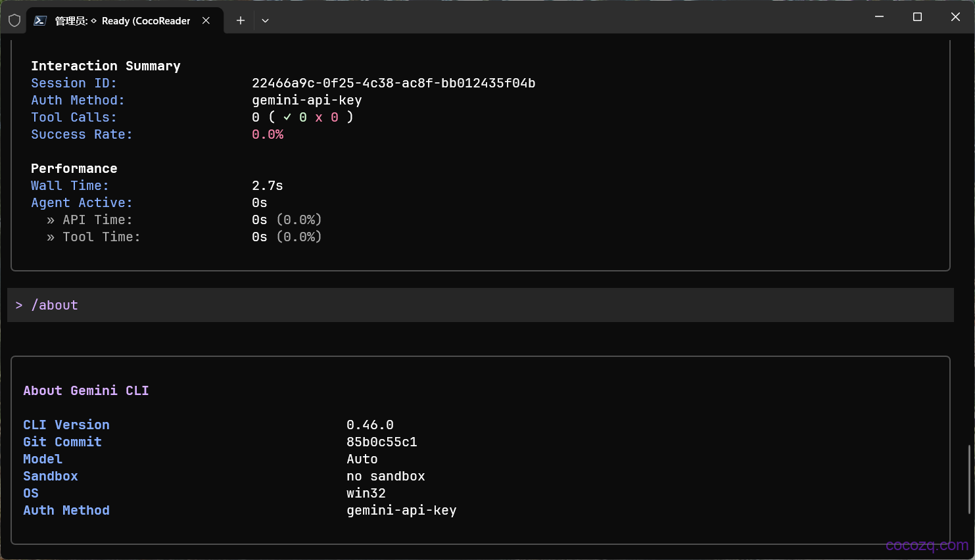Click the Agent Active label

(82, 202)
